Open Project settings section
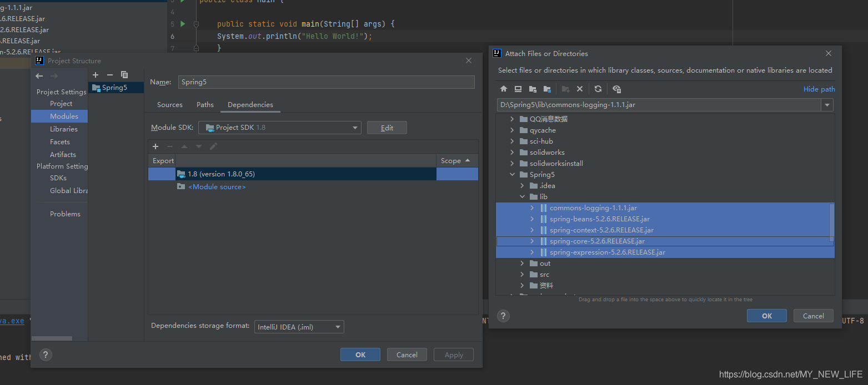Image resolution: width=868 pixels, height=385 pixels. tap(61, 104)
